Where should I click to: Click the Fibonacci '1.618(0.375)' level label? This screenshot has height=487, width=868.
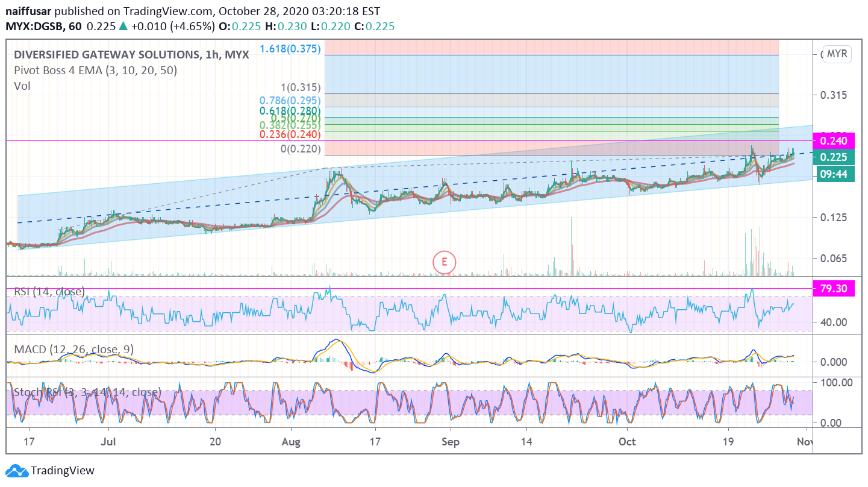(x=290, y=49)
